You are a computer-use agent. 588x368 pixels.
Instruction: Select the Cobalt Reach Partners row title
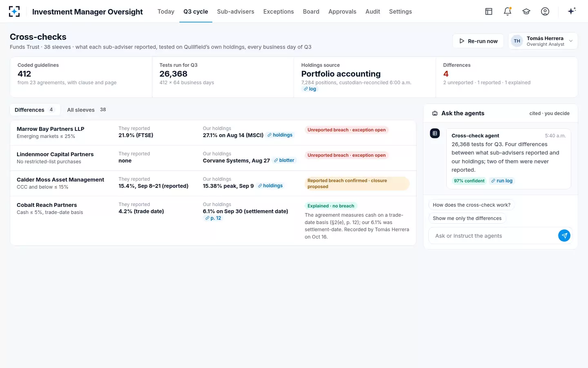[x=47, y=205]
